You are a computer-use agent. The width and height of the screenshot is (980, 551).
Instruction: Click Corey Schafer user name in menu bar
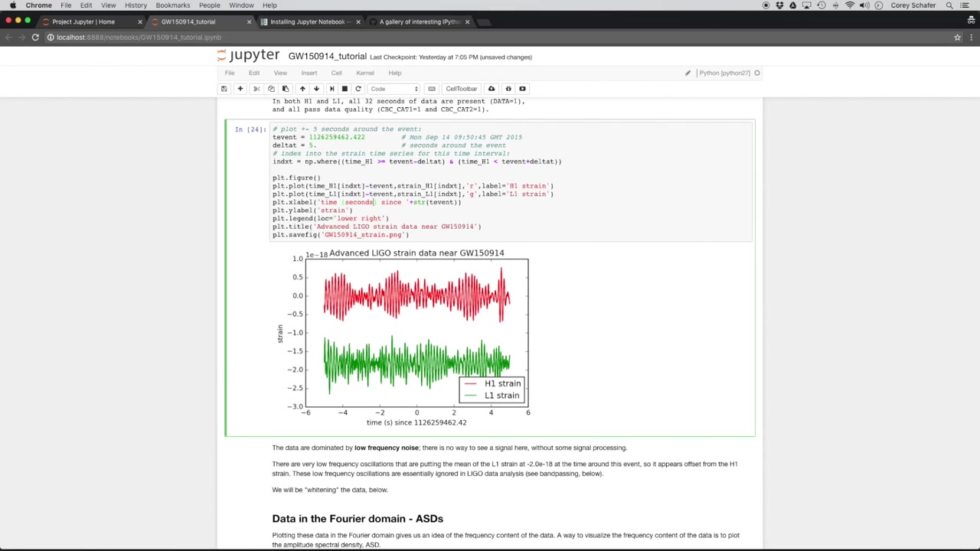pos(913,5)
